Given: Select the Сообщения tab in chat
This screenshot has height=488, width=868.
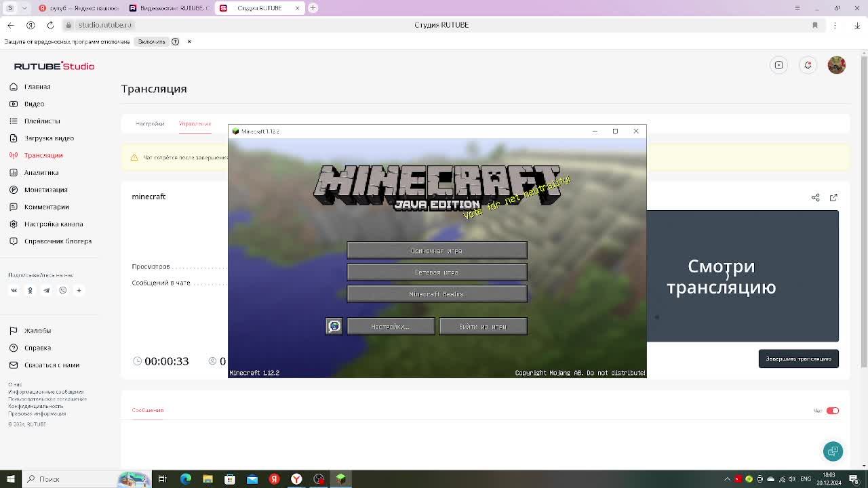Looking at the screenshot, I should pyautogui.click(x=148, y=410).
